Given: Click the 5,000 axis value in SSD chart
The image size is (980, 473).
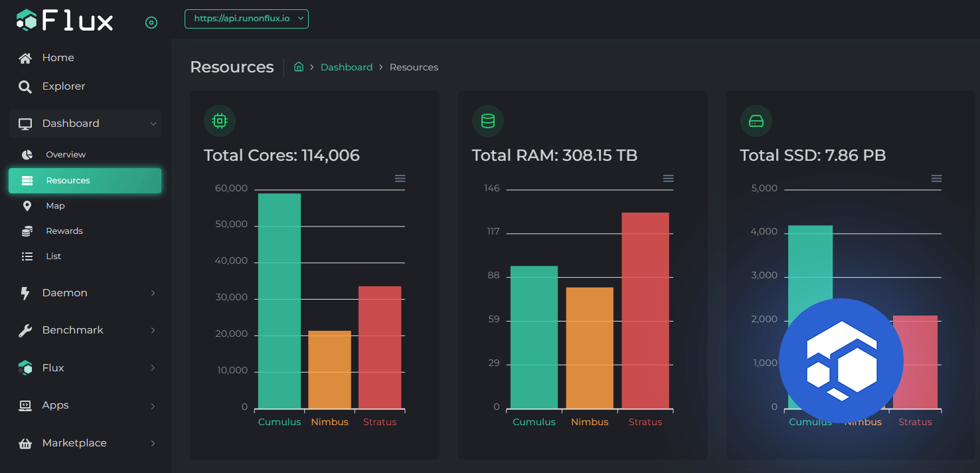Looking at the screenshot, I should (764, 189).
